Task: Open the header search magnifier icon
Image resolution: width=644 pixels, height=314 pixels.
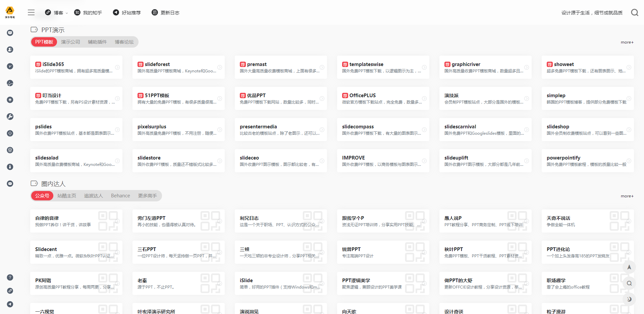Action: point(635,12)
